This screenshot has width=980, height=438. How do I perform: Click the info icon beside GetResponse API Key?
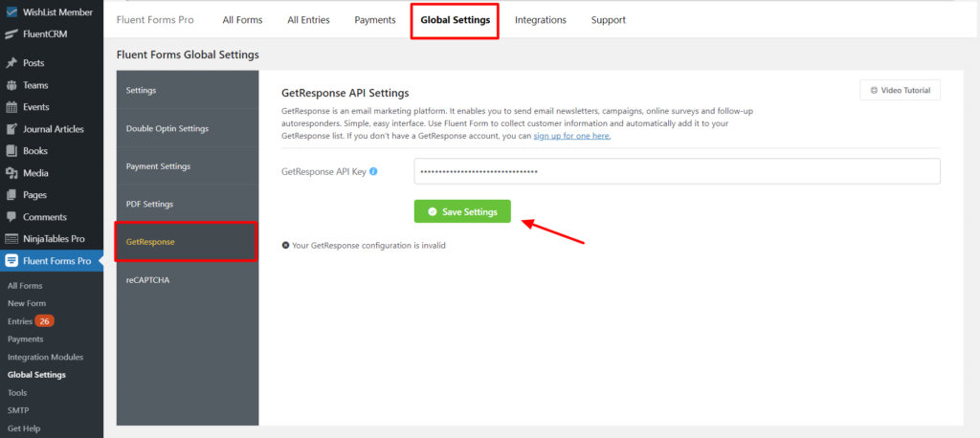373,171
